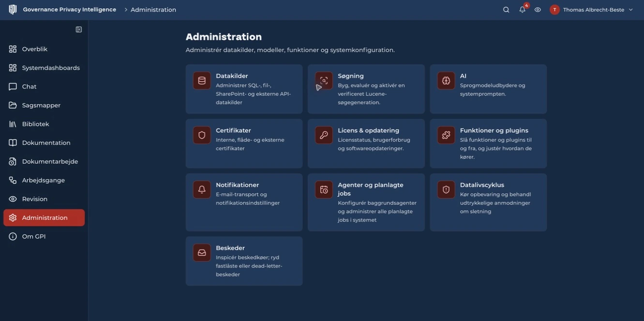Open search via magnifier icon
The width and height of the screenshot is (644, 321).
[x=506, y=10]
